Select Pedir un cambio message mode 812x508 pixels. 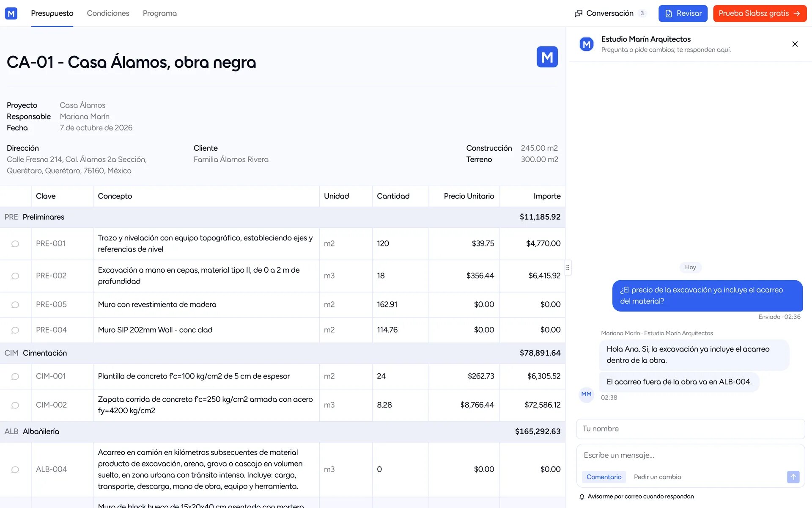tap(657, 477)
